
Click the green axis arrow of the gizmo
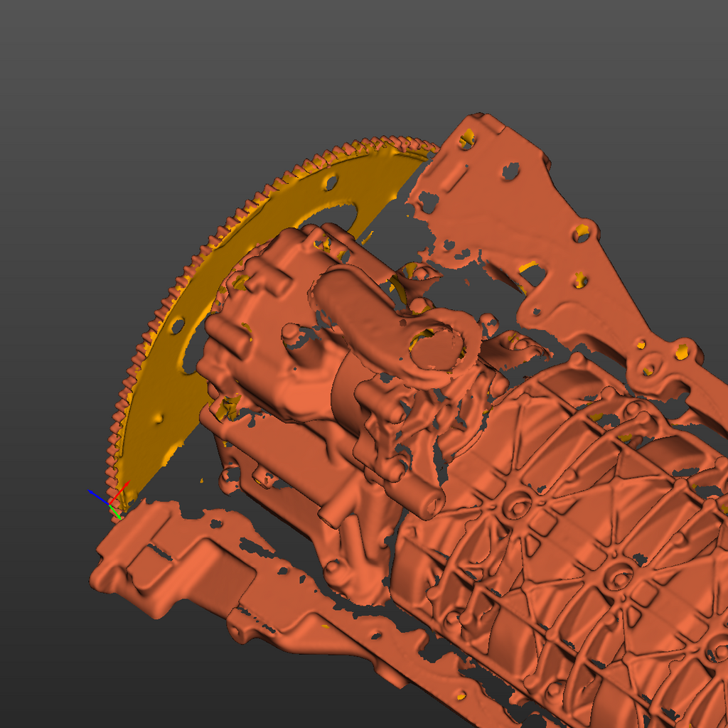click(x=115, y=510)
